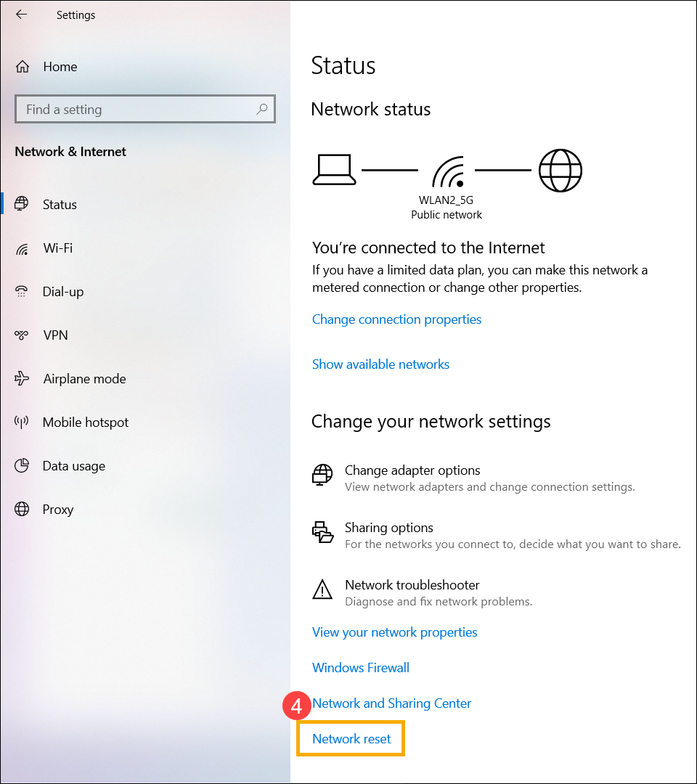
Task: Open Windows Firewall link
Action: point(361,668)
